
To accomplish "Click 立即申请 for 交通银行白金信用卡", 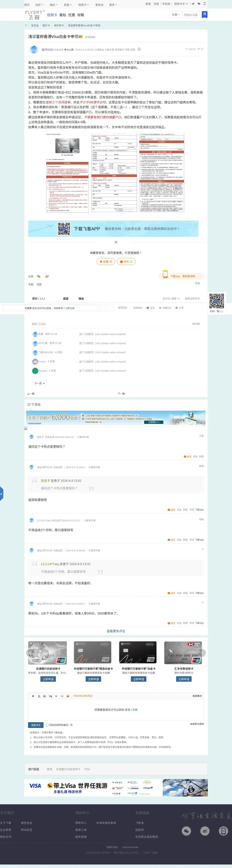I will pyautogui.click(x=48, y=679).
